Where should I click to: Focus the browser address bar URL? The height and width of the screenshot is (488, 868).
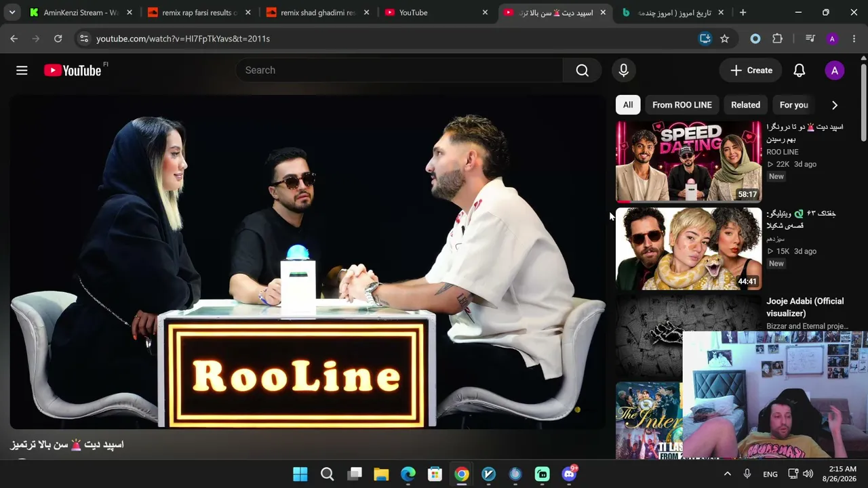click(183, 39)
